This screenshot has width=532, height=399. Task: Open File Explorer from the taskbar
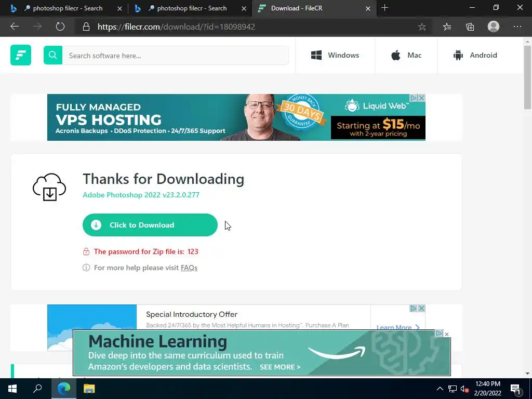pyautogui.click(x=89, y=389)
